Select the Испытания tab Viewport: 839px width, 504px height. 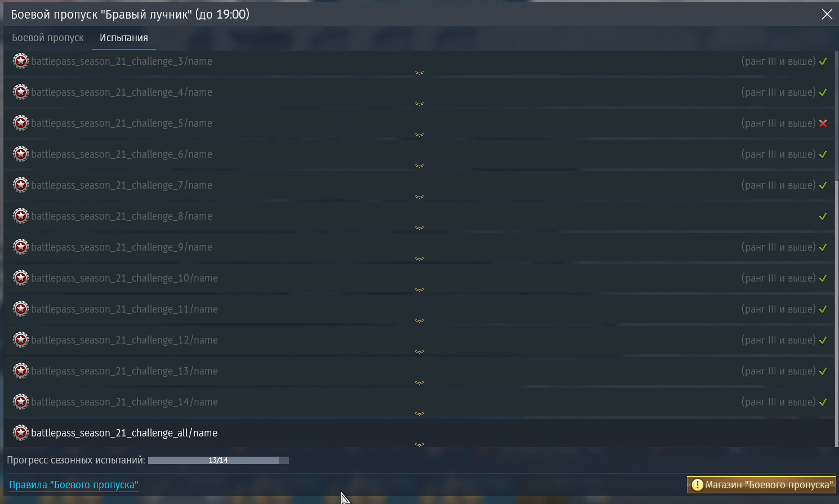tap(124, 38)
